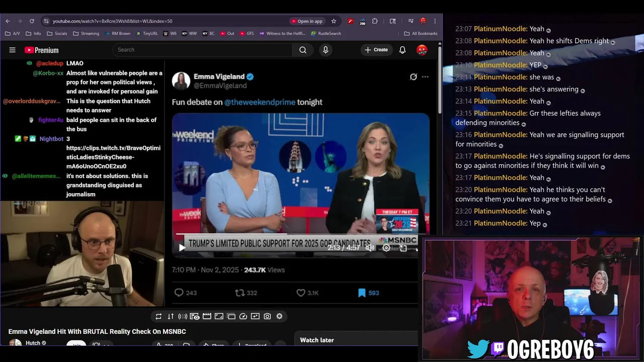Click the @theweekendprime mention link
This screenshot has height=362, width=644.
260,102
